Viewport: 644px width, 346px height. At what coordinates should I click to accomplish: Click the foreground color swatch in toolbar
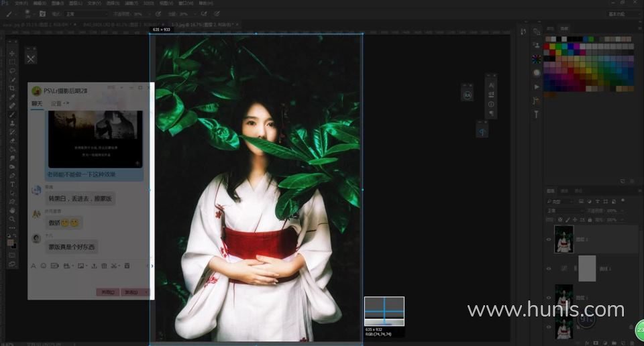point(10,242)
